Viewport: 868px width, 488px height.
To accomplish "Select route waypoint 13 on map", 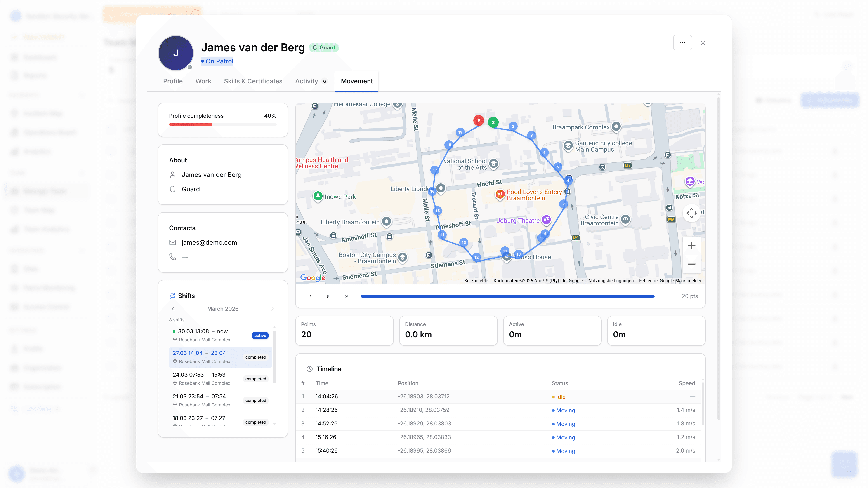I will (464, 242).
